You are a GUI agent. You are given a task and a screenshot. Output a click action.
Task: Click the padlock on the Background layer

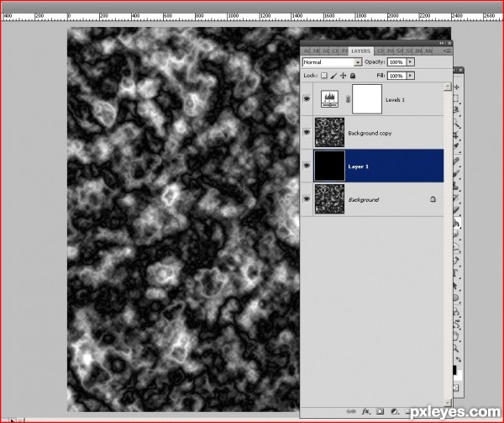(x=433, y=199)
